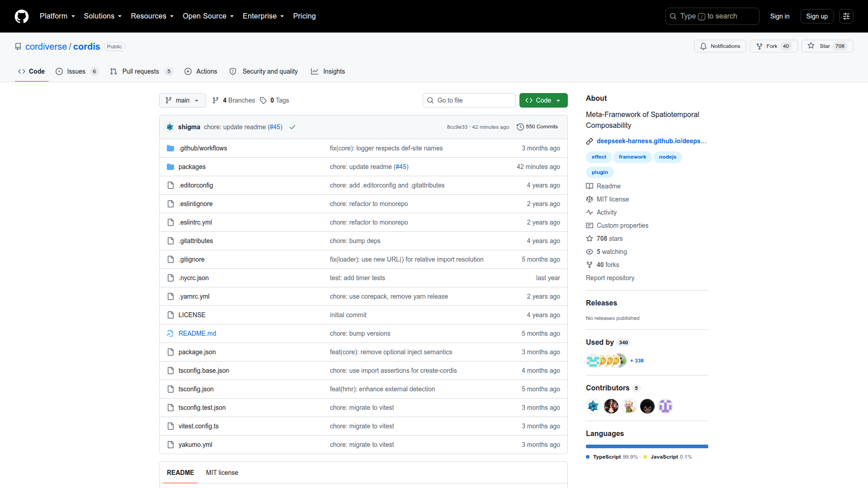Select the plugin topic tag

(x=599, y=172)
